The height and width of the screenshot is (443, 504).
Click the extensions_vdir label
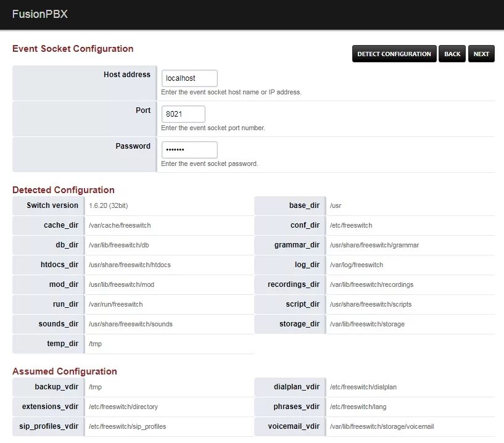50,407
